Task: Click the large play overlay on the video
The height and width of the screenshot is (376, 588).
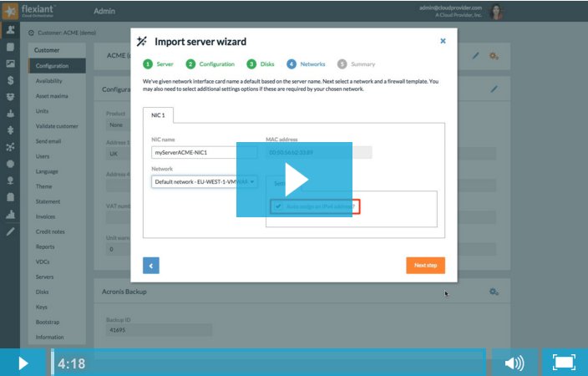Action: coord(294,180)
